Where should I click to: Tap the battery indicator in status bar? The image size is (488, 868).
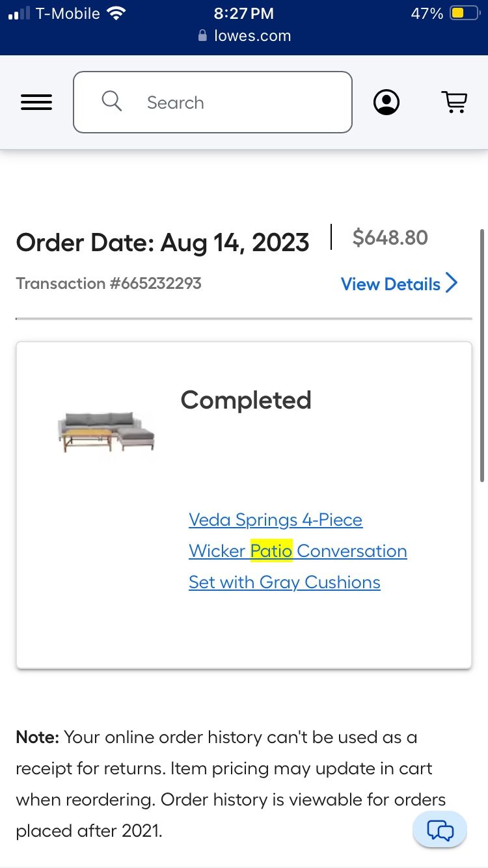click(x=465, y=13)
